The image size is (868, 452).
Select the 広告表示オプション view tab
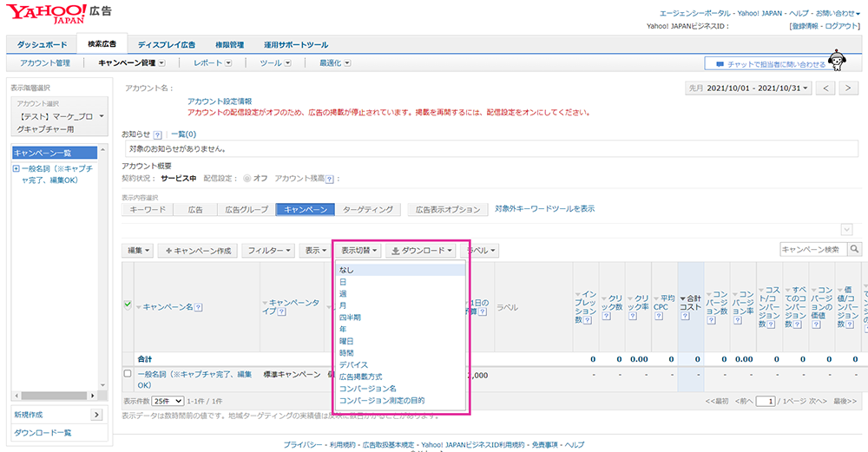click(448, 210)
